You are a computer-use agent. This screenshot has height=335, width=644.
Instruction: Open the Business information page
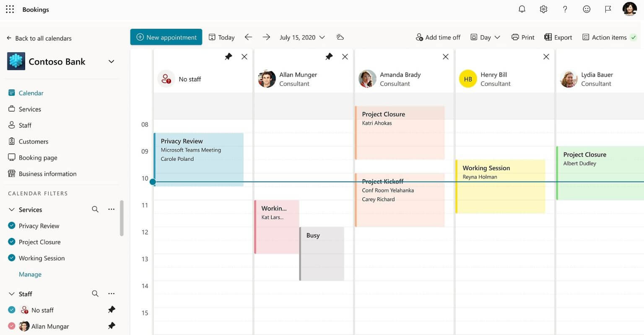[x=47, y=173]
